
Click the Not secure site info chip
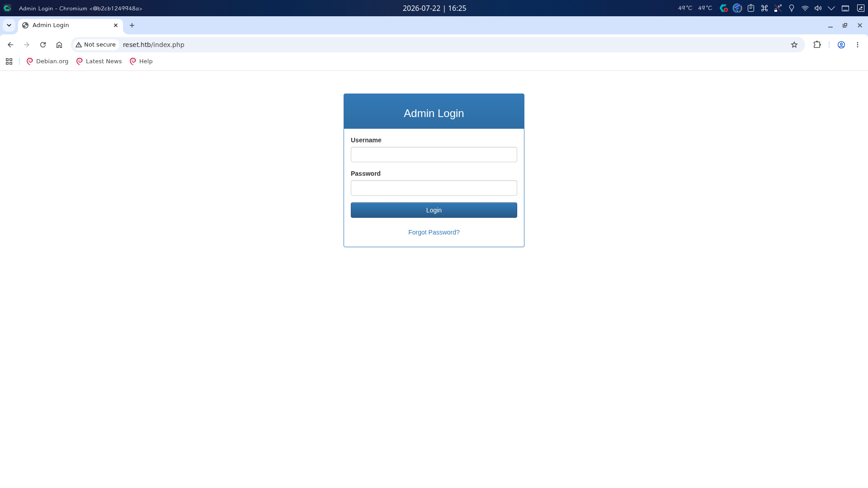(95, 45)
